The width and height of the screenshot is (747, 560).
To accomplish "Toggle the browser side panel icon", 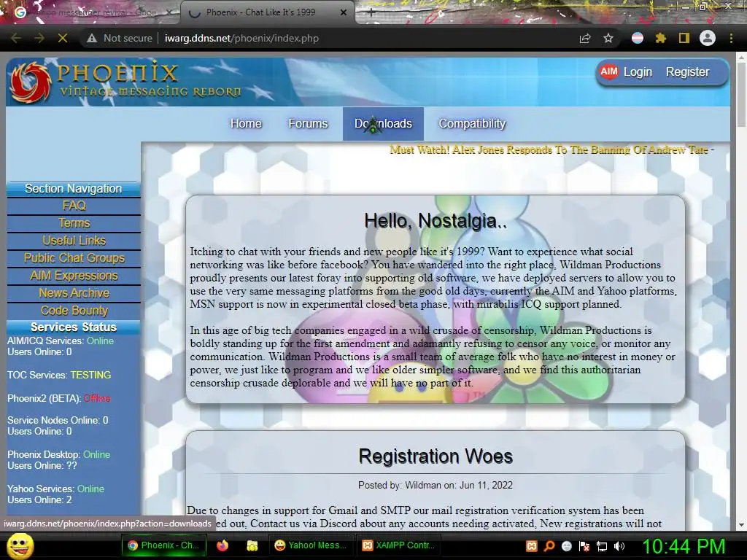I will coord(684,38).
